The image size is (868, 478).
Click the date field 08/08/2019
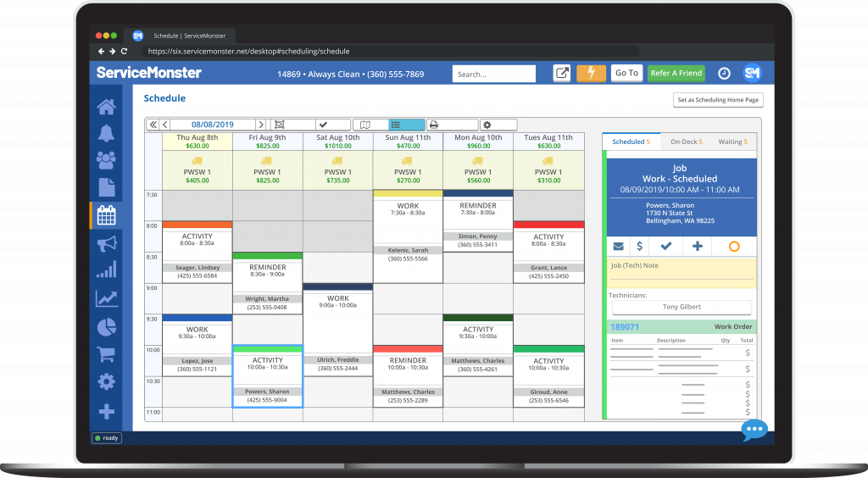click(x=213, y=125)
